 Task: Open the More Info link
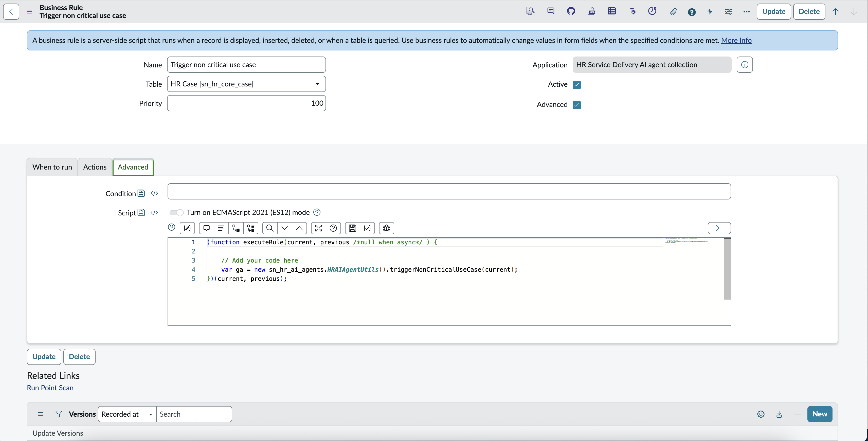pyautogui.click(x=736, y=41)
